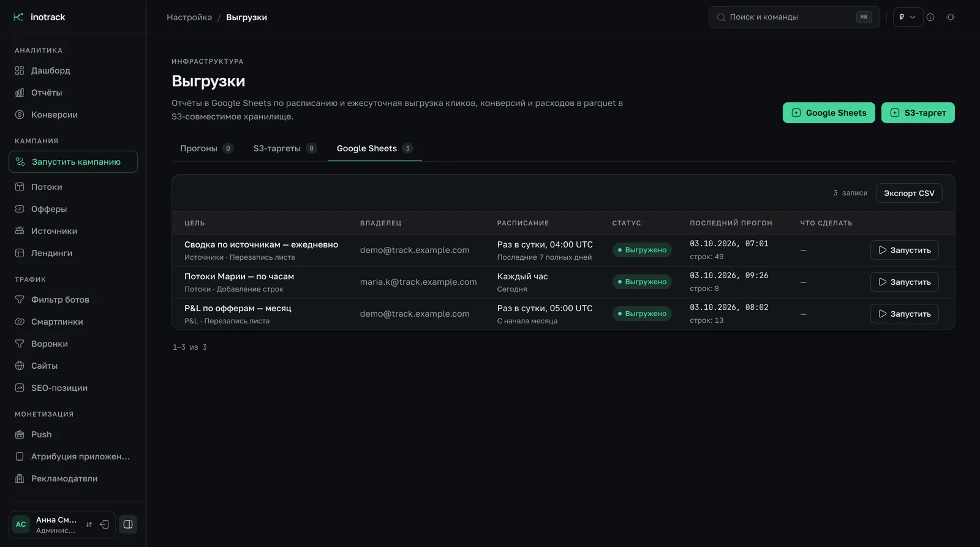Screen dimensions: 980x547
Task: Switch to the Прогоны tab
Action: click(206, 148)
